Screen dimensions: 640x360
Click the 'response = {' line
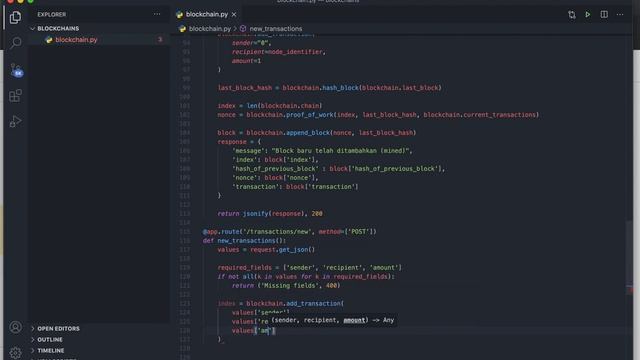click(239, 142)
